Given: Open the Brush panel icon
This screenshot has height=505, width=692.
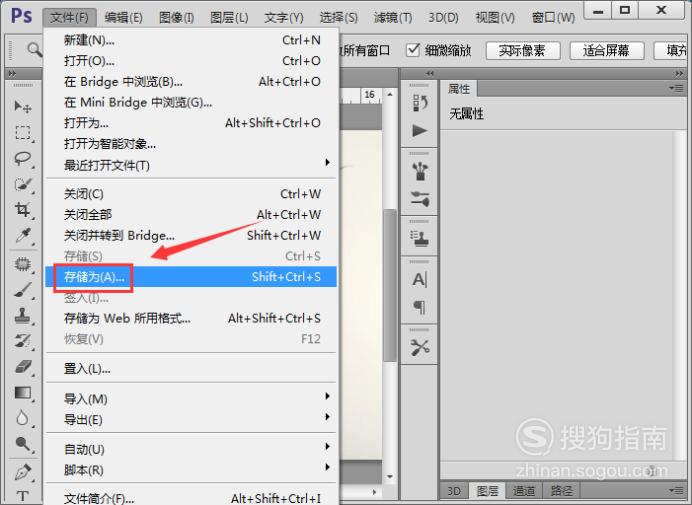Looking at the screenshot, I should 420,171.
